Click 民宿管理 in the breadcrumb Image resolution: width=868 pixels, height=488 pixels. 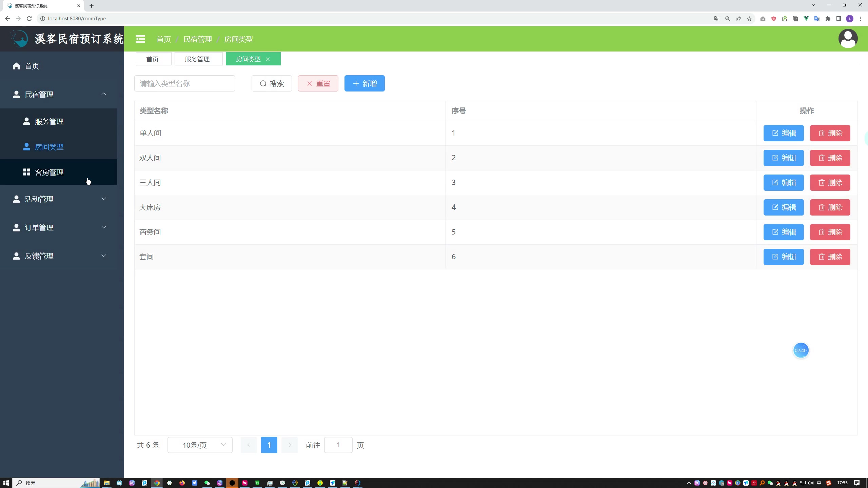click(198, 39)
